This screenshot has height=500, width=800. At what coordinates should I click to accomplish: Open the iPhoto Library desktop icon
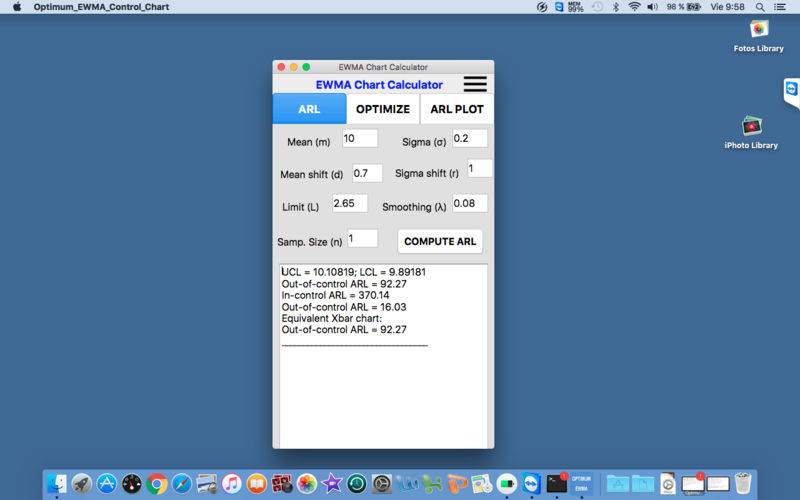751,126
